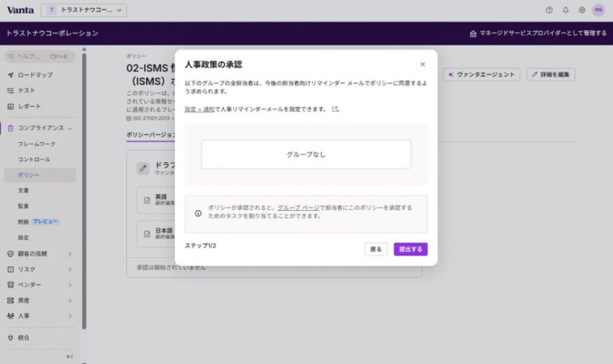The height and width of the screenshot is (364, 613).
Task: Click the 顧客の信頼 shield icon
Action: [x=10, y=254]
